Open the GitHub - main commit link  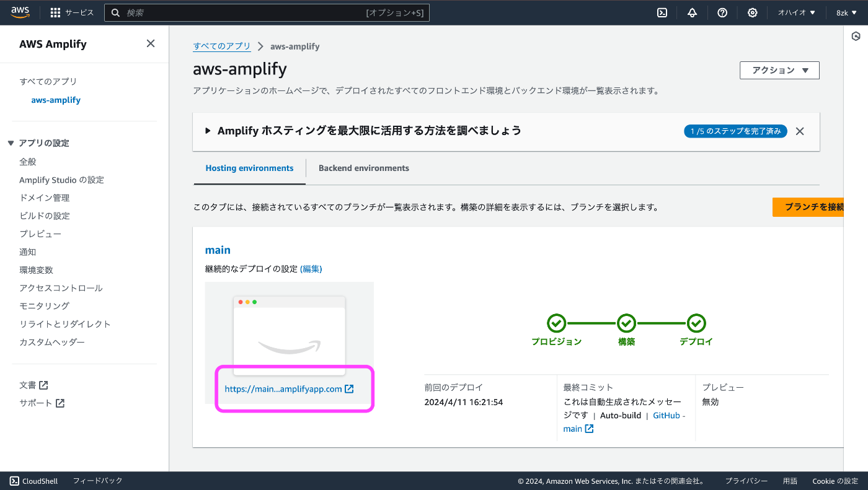point(624,422)
